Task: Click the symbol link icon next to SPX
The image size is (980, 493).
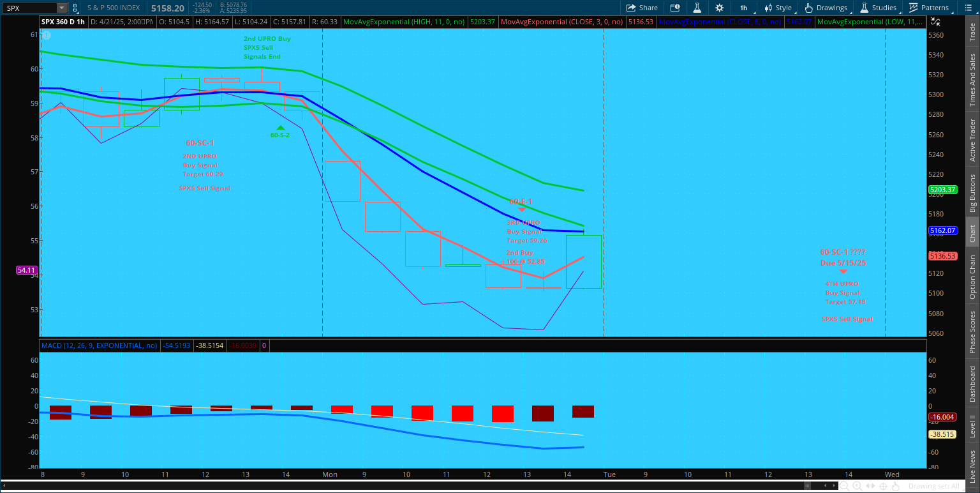Action: 76,8
